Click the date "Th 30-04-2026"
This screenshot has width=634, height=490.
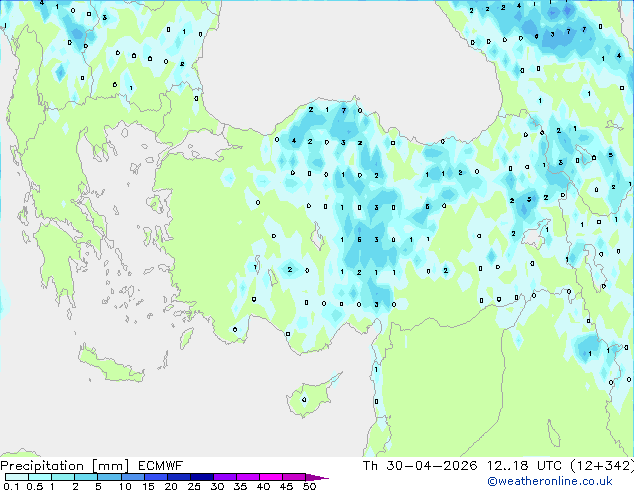[420, 466]
